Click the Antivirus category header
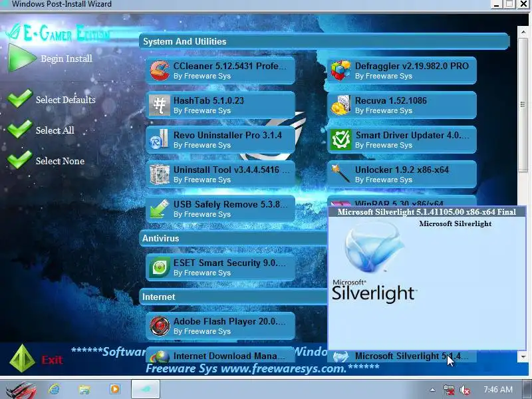The width and height of the screenshot is (532, 399). 233,238
